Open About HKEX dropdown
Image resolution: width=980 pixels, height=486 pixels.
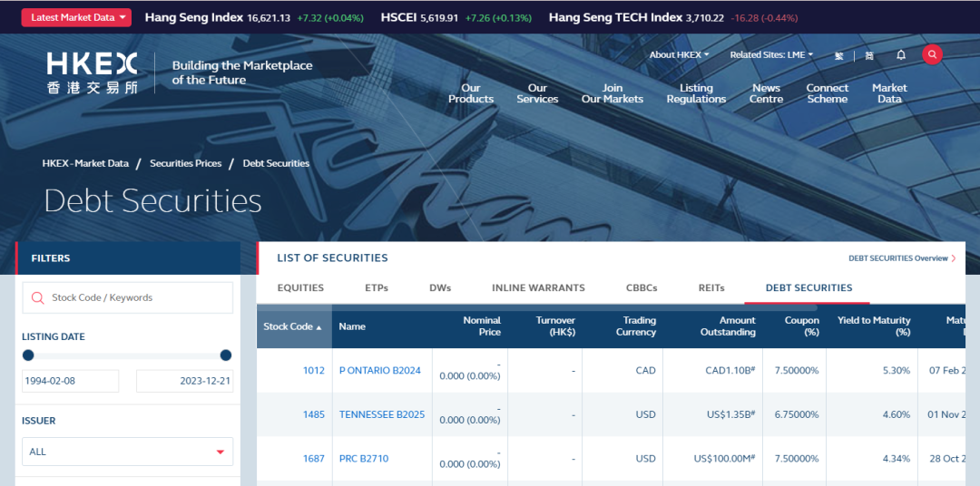click(680, 55)
